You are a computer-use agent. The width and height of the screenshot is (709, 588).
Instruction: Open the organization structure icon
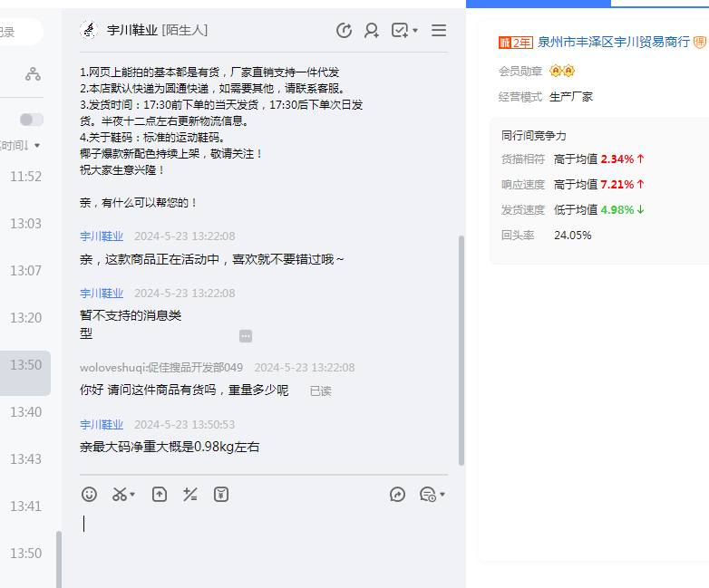coord(33,74)
